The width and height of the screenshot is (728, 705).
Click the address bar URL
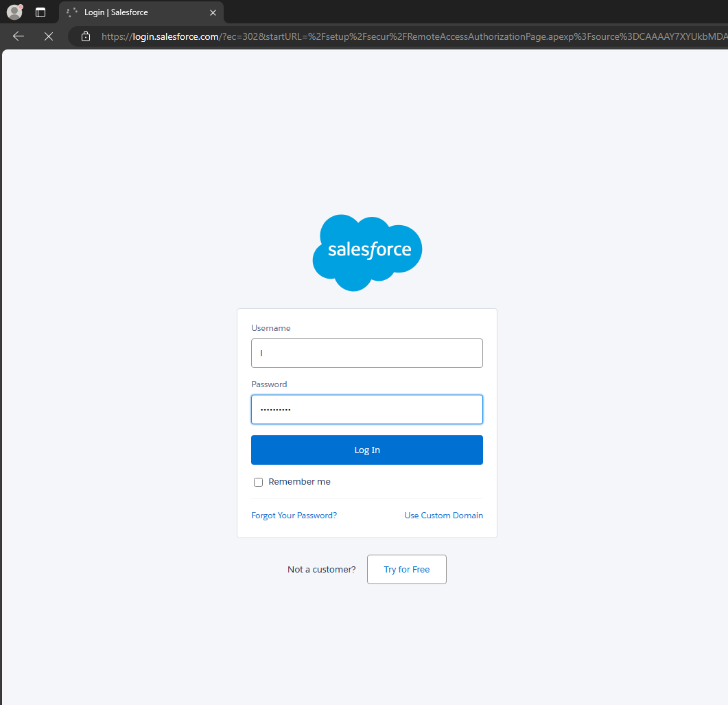tap(414, 36)
